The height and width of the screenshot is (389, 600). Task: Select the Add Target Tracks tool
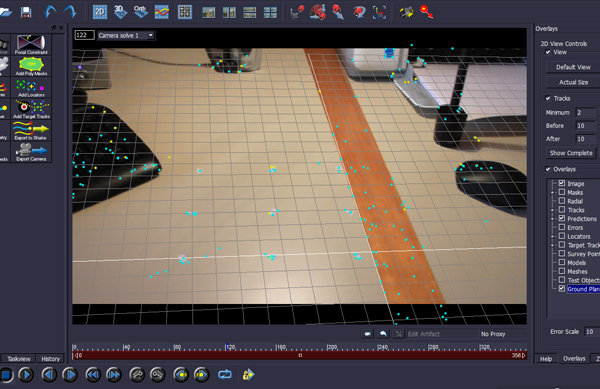31,109
